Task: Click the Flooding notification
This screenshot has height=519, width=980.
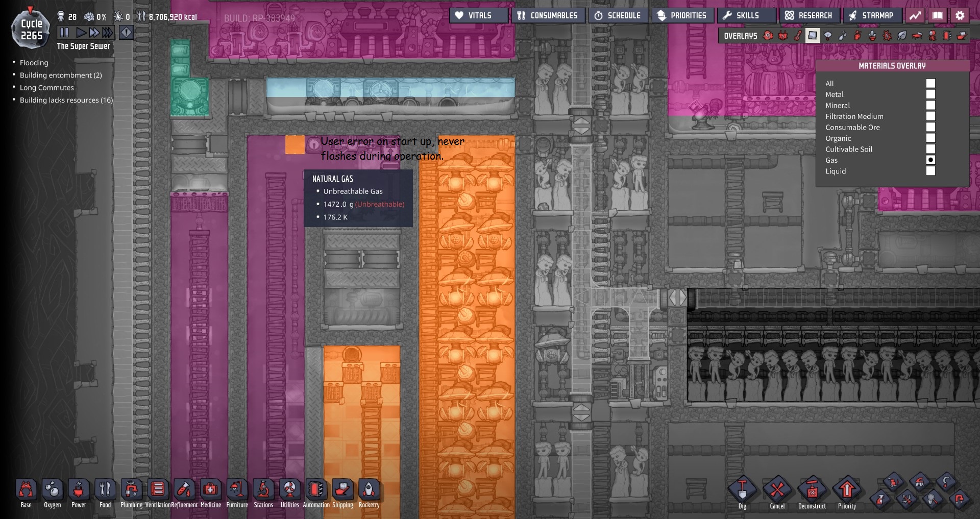Action: (34, 63)
